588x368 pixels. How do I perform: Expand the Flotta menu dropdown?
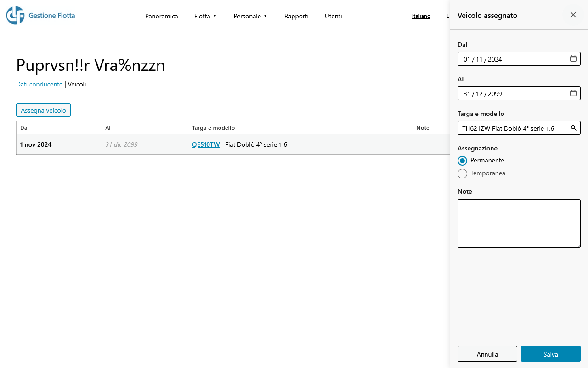coord(205,16)
